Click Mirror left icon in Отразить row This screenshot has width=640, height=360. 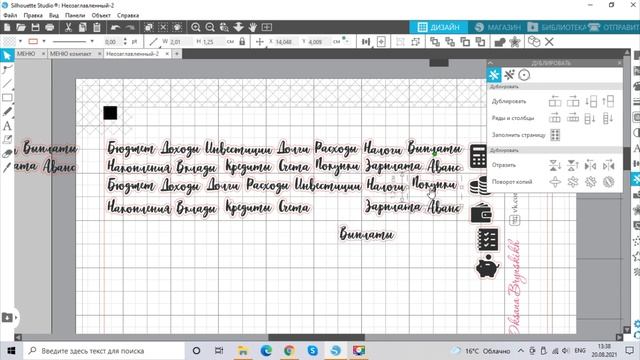tap(590, 165)
